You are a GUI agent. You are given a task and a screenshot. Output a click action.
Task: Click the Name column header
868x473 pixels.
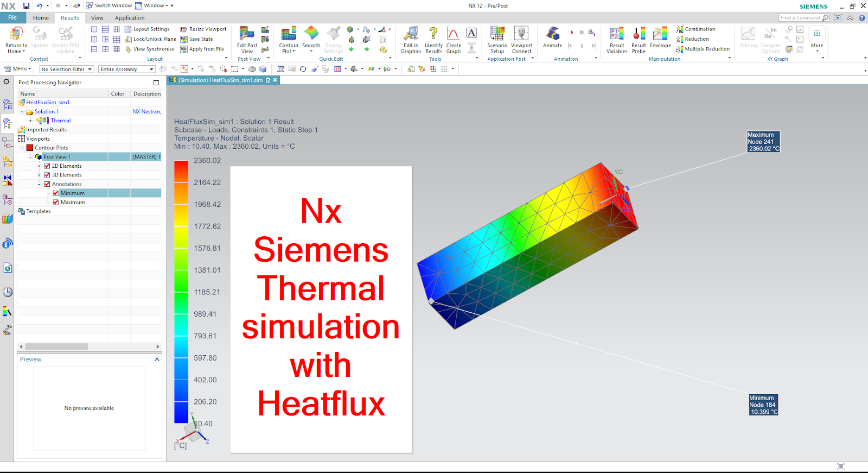pyautogui.click(x=62, y=94)
